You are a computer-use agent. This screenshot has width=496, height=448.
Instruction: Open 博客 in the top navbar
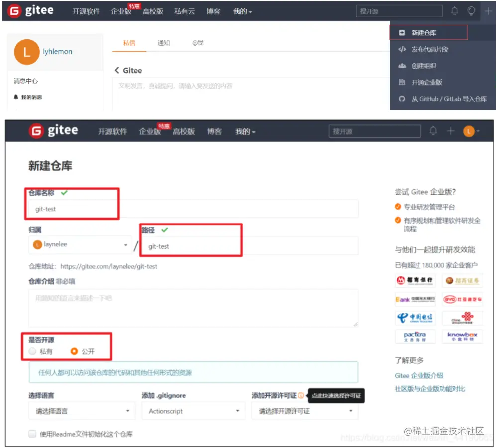click(x=213, y=12)
